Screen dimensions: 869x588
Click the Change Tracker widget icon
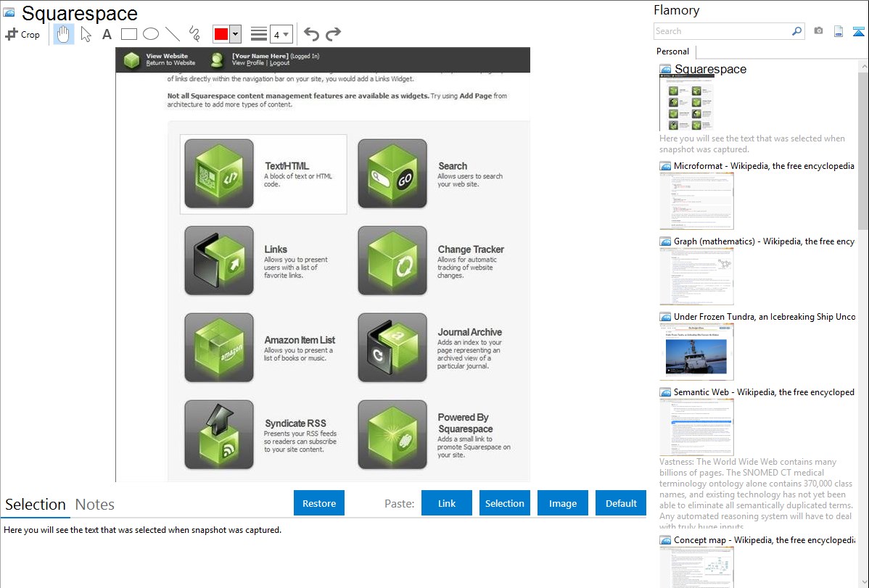392,260
